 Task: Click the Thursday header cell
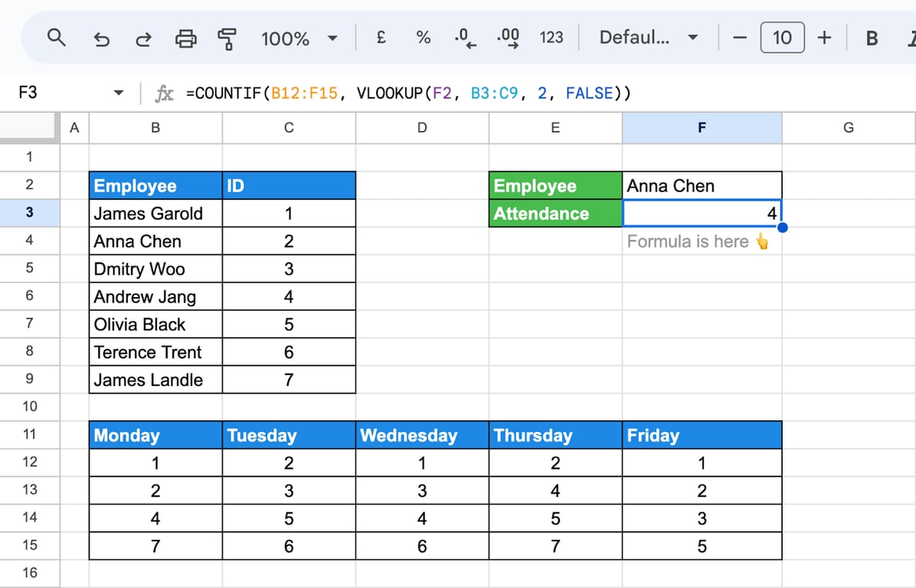555,435
